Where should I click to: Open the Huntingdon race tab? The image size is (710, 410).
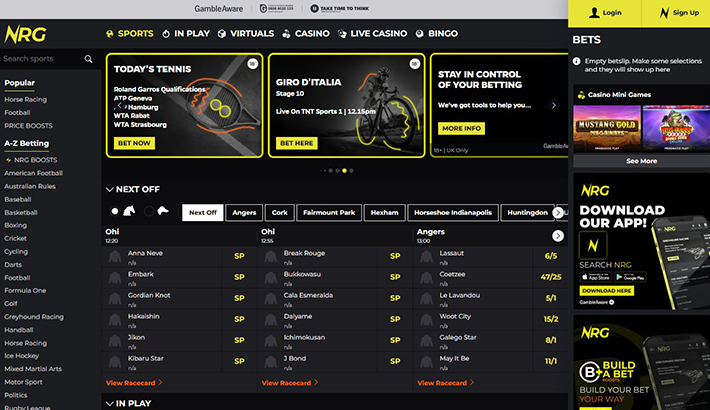[x=528, y=212]
